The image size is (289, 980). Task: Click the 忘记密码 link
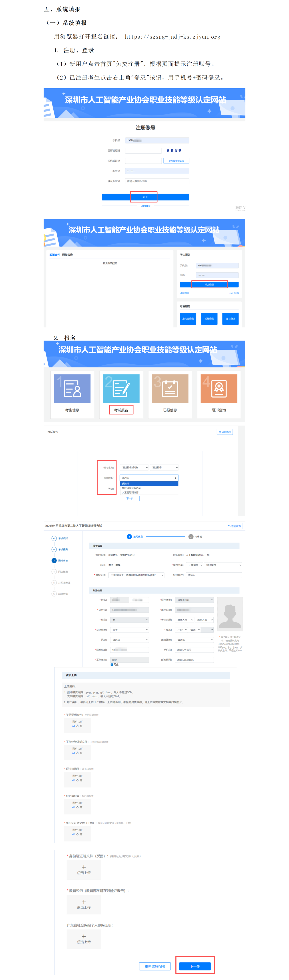[x=234, y=293]
